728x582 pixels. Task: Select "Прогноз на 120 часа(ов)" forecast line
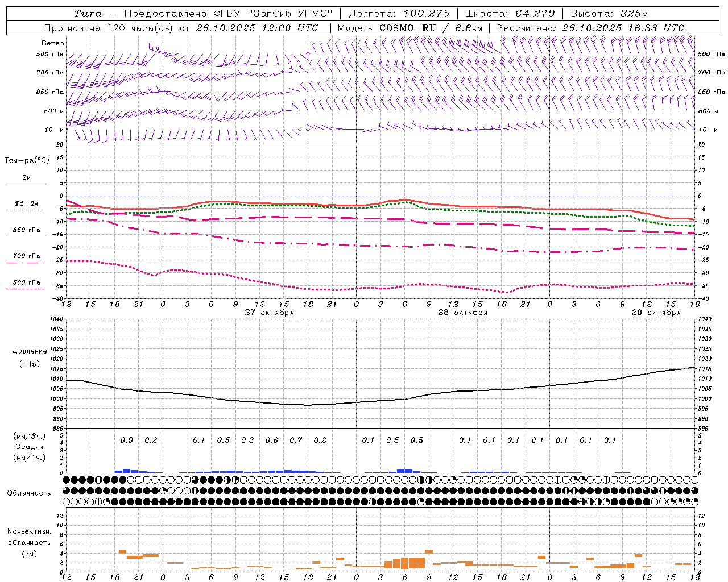coord(109,28)
